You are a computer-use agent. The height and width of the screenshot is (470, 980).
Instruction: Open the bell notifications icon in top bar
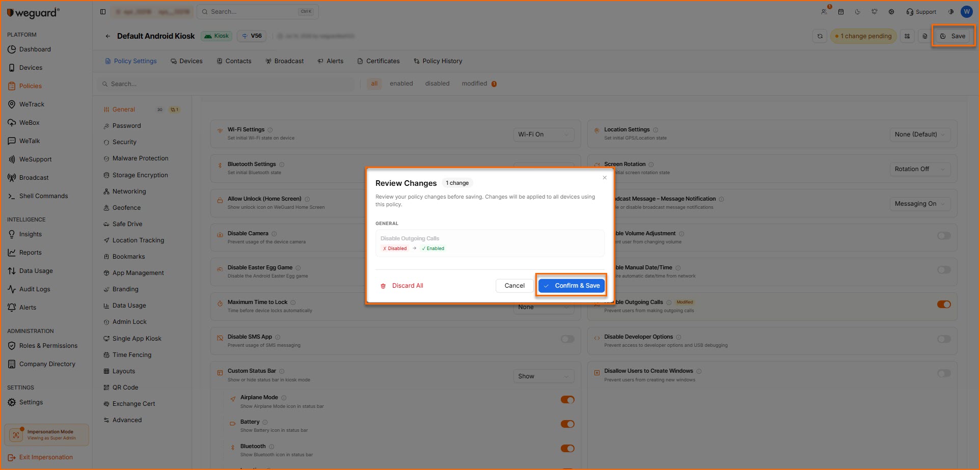(x=875, y=12)
